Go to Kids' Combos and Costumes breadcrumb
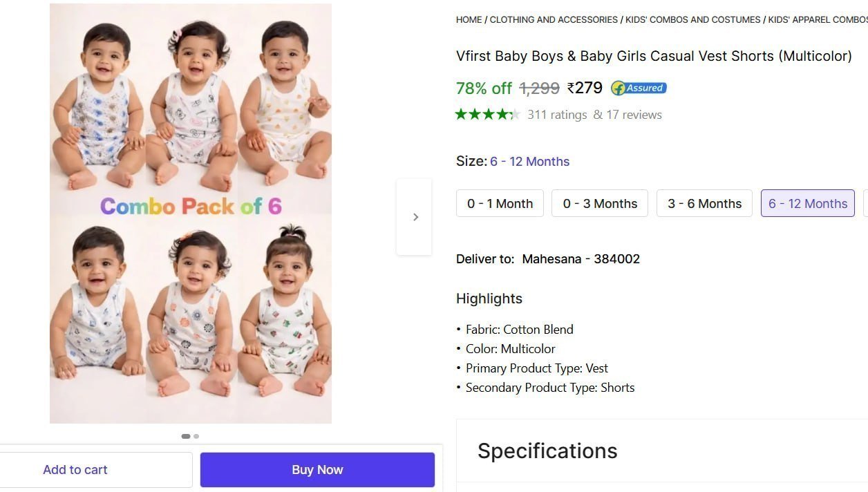The width and height of the screenshot is (868, 492). 692,19
